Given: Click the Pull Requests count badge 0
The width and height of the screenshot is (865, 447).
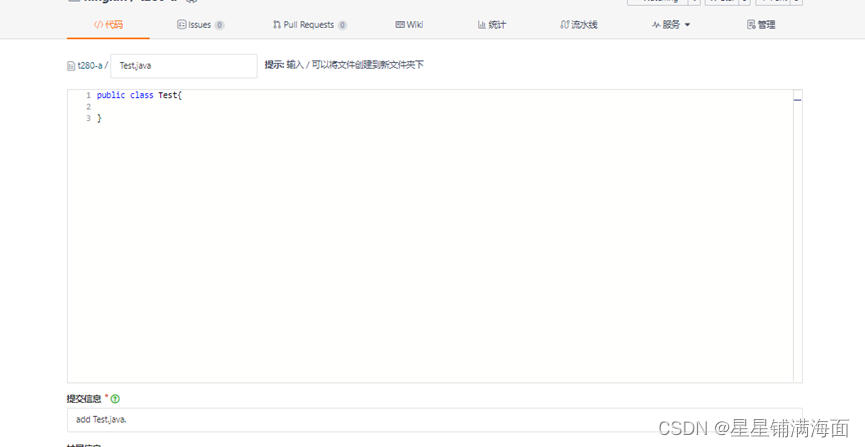Looking at the screenshot, I should click(x=343, y=25).
